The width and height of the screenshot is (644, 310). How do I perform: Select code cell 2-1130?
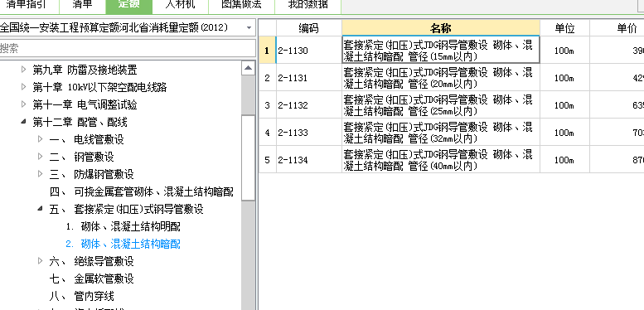(309, 50)
